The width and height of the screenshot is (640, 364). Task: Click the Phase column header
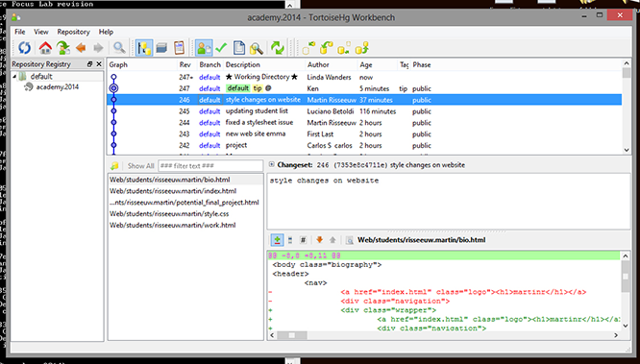tap(422, 65)
